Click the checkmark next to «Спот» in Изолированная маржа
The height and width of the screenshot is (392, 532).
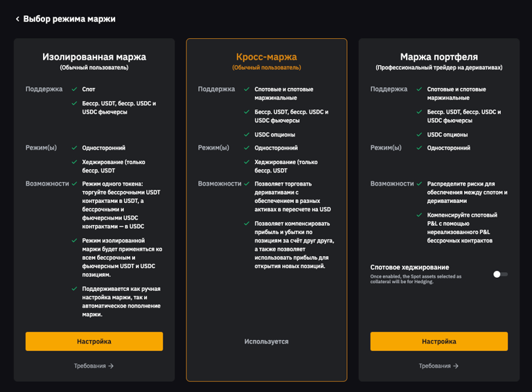pos(75,89)
